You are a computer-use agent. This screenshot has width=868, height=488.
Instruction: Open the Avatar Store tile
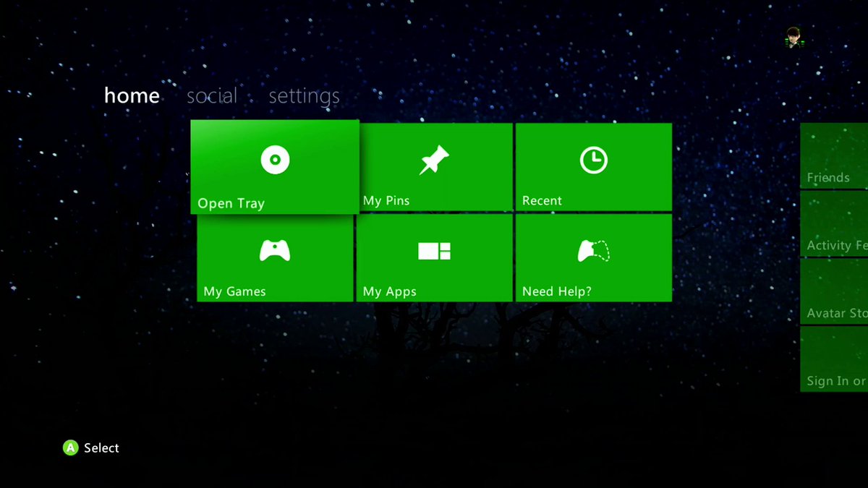click(834, 292)
